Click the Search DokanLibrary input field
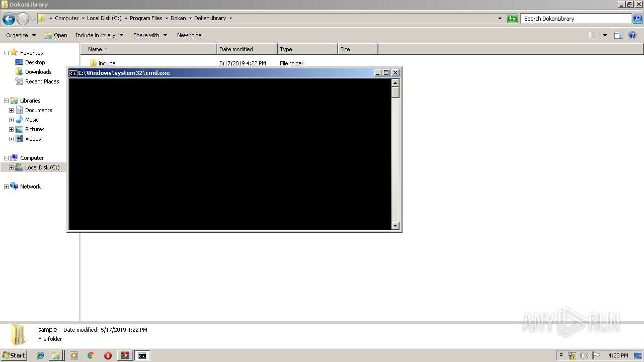Viewport: 644px width, 362px height. (x=576, y=19)
